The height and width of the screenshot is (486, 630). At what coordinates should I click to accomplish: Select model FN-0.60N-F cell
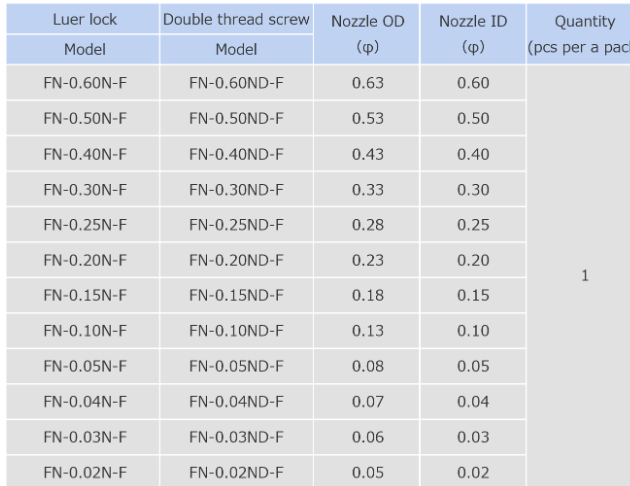(x=85, y=83)
